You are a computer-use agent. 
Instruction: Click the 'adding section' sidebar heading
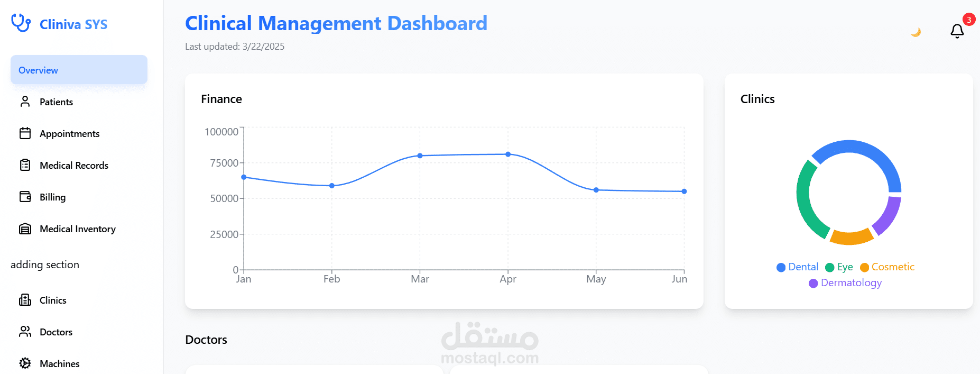coord(45,264)
